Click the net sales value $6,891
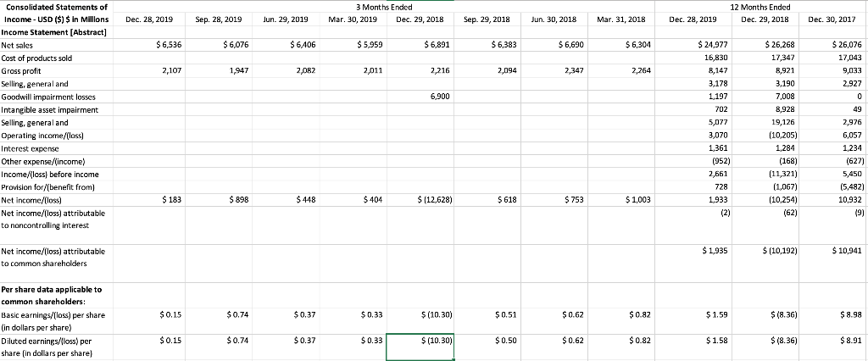The height and width of the screenshot is (361, 868). (x=437, y=46)
